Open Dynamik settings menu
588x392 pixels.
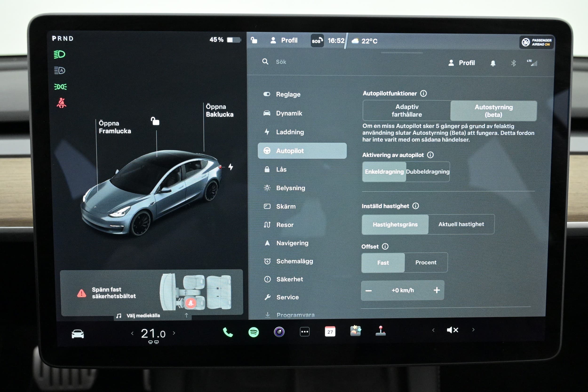pos(302,113)
